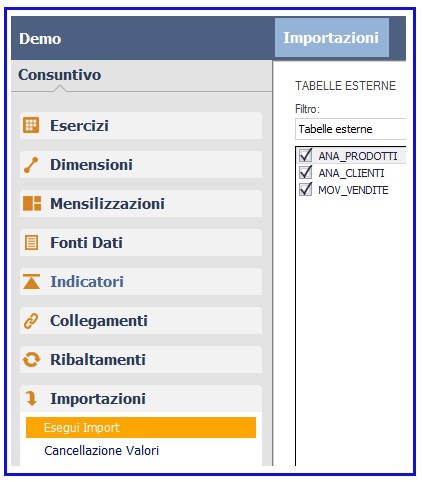Uncheck the ANA_CLIENTI checkbox
This screenshot has height=482, width=422.
(305, 172)
